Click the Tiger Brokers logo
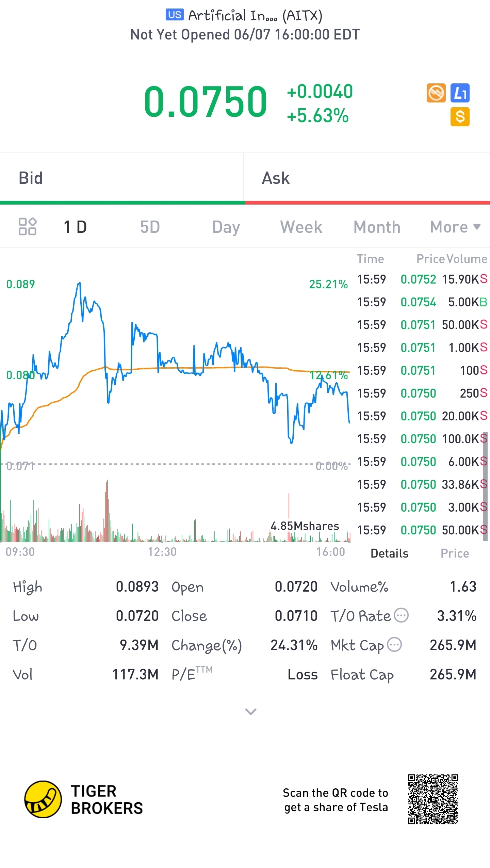This screenshot has height=868, width=490. click(x=43, y=799)
